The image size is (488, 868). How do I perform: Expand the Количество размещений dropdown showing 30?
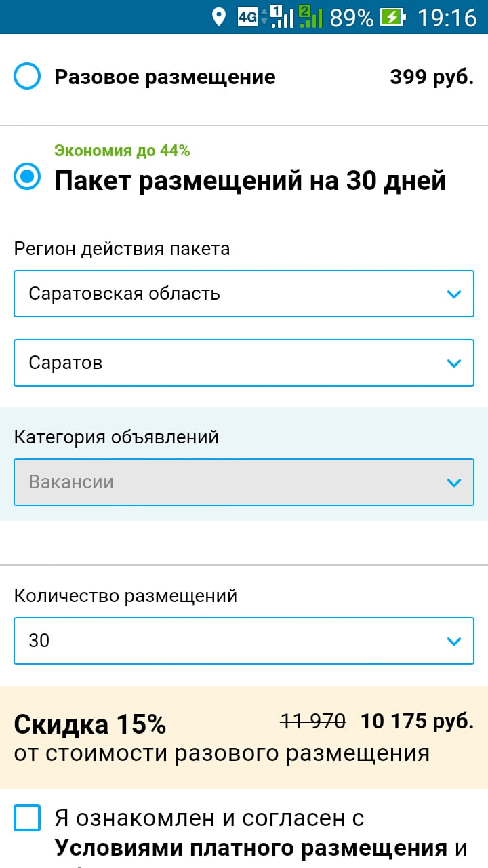click(244, 640)
